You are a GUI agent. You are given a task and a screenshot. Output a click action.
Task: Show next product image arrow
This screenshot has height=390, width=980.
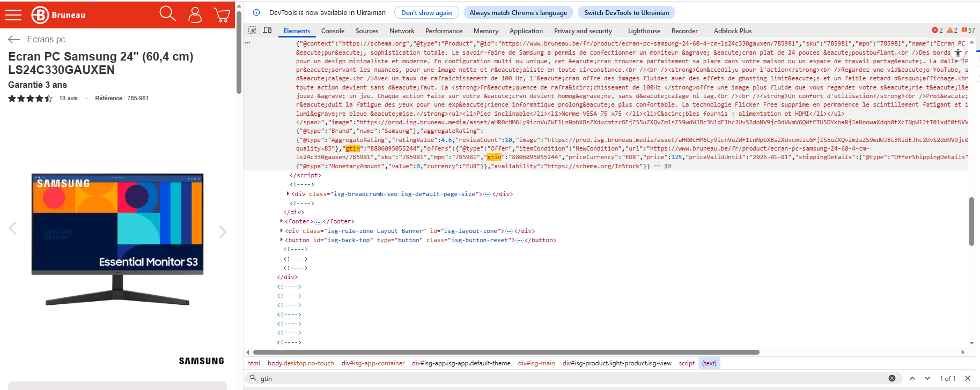pyautogui.click(x=223, y=231)
